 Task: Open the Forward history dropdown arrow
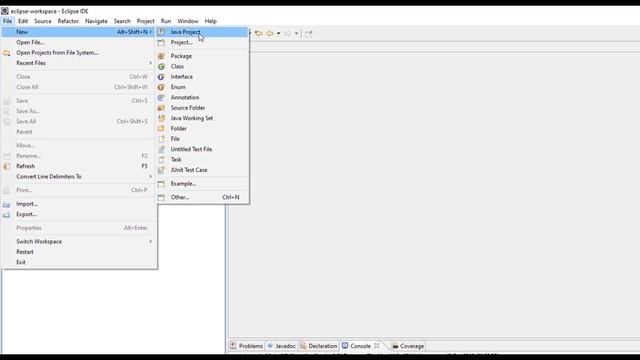pyautogui.click(x=296, y=33)
